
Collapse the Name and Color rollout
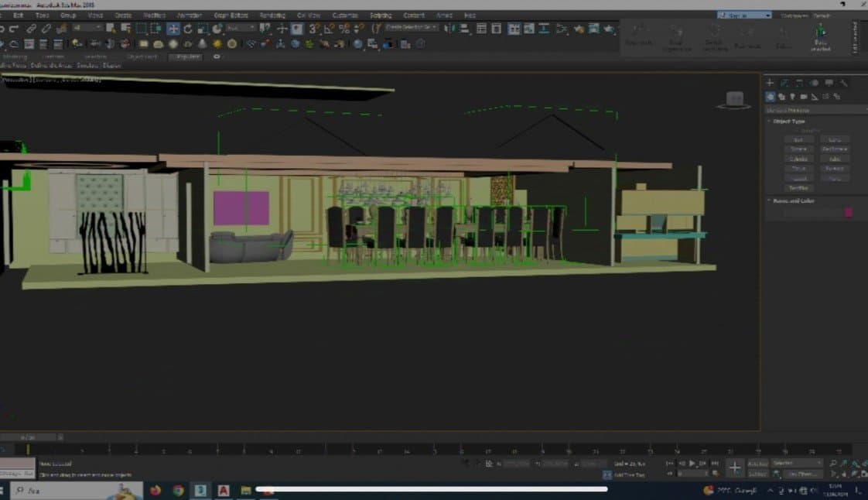point(792,201)
